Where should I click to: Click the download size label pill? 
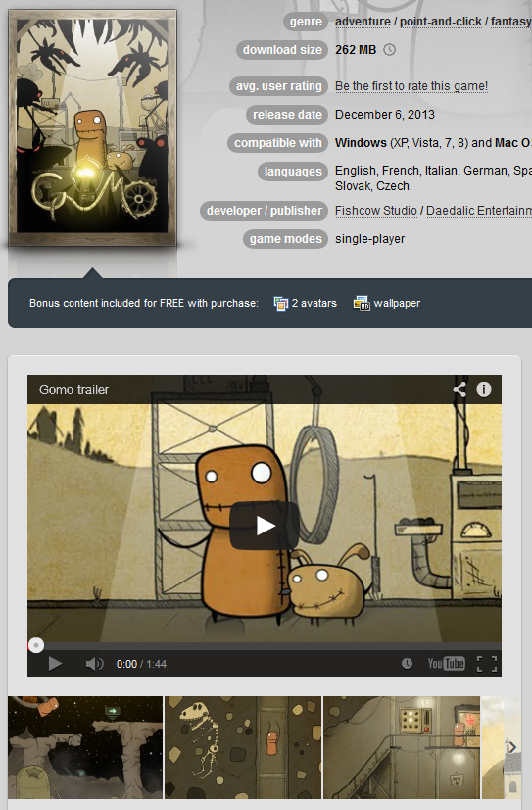click(282, 50)
